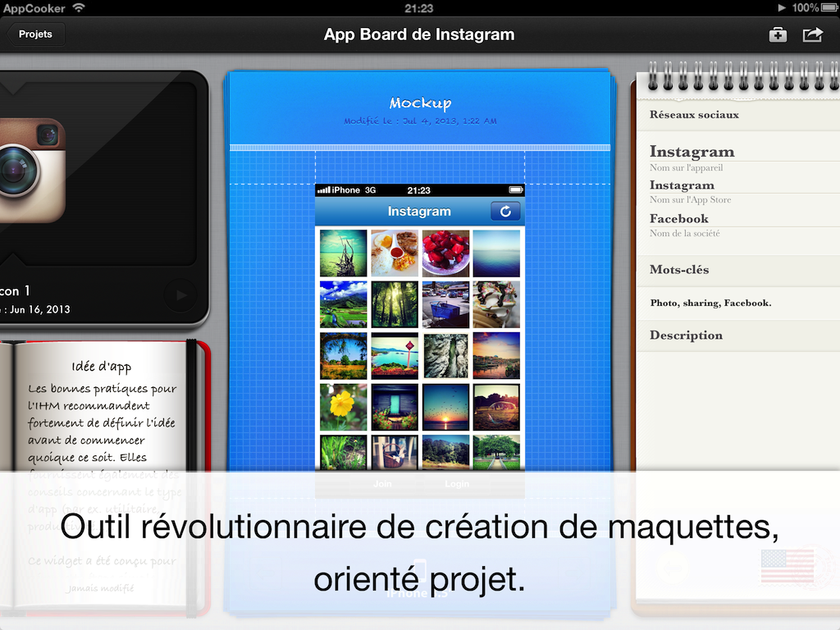This screenshot has width=840, height=630.
Task: Tap the 21:23 clock in the iPad status bar
Action: tap(419, 8)
